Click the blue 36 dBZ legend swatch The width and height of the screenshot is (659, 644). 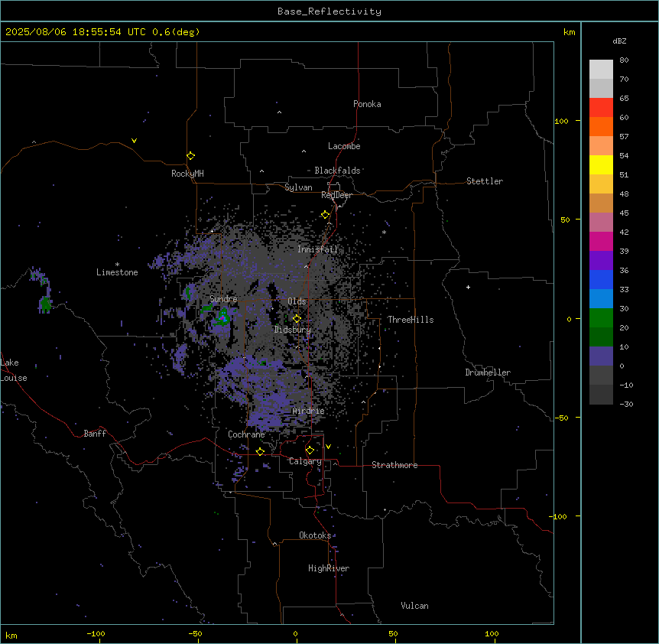pyautogui.click(x=601, y=279)
